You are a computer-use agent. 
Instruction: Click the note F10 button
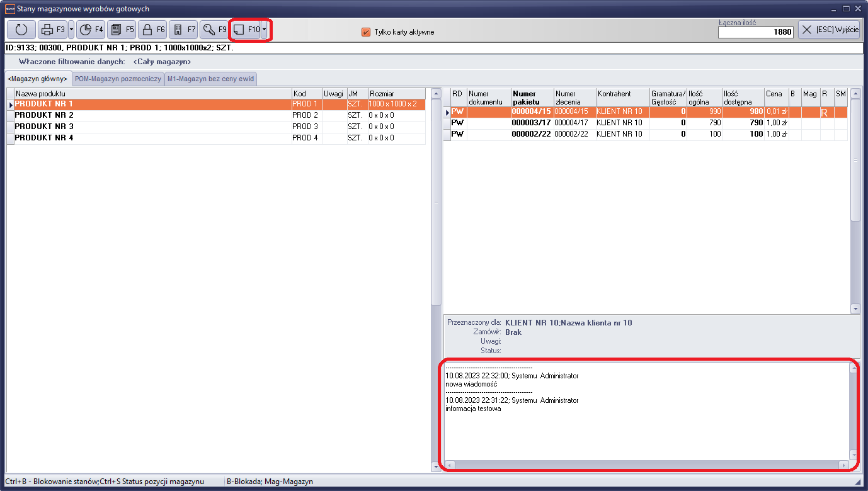246,30
